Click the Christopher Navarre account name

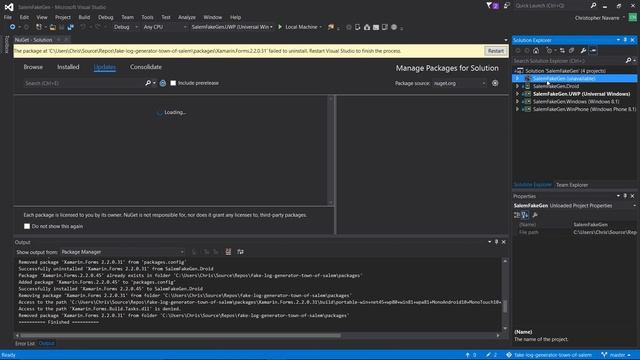[597, 18]
